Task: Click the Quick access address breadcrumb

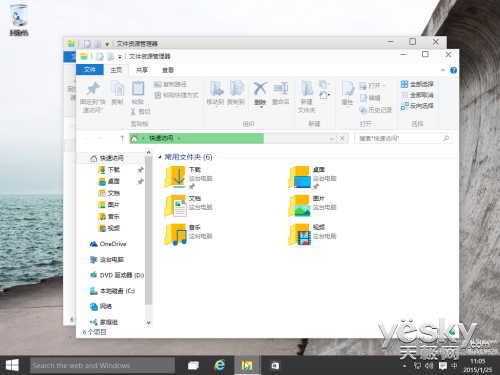Action: [161, 138]
